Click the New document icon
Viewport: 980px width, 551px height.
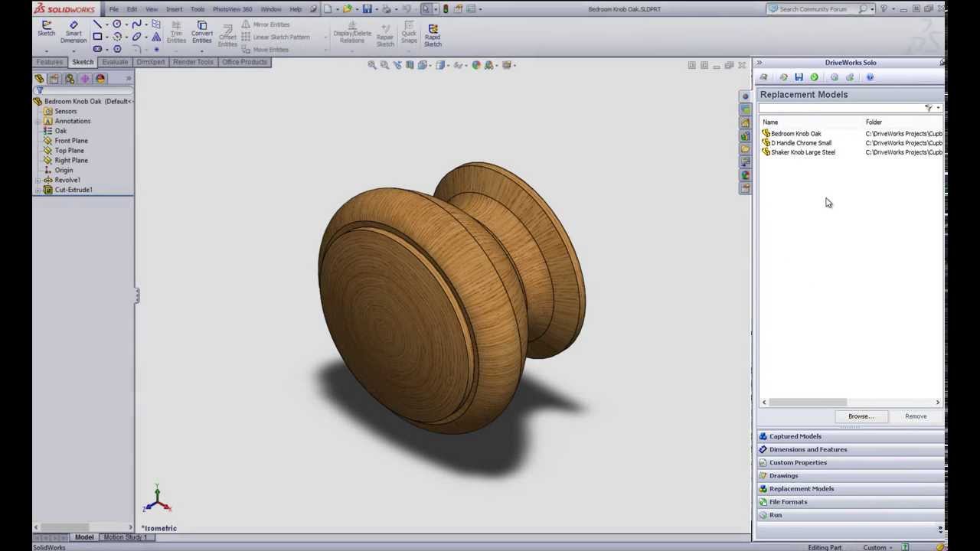tap(328, 9)
